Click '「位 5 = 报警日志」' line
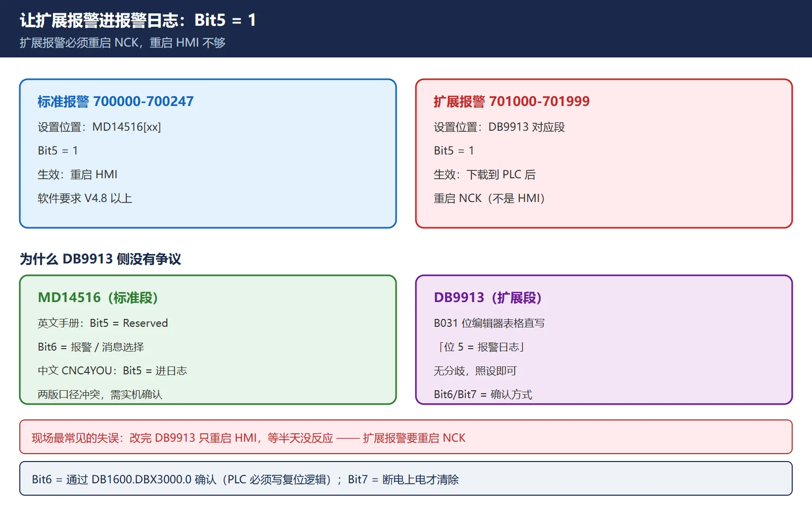812x515 pixels. pos(480,347)
